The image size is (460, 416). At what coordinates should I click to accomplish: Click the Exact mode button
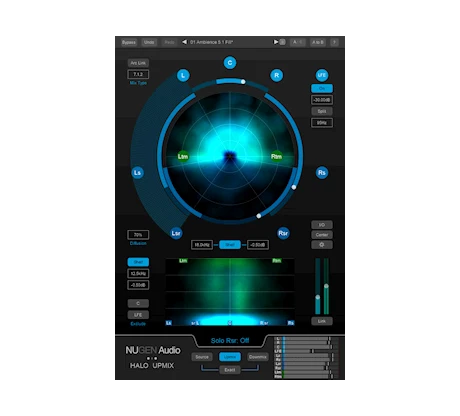pyautogui.click(x=230, y=370)
